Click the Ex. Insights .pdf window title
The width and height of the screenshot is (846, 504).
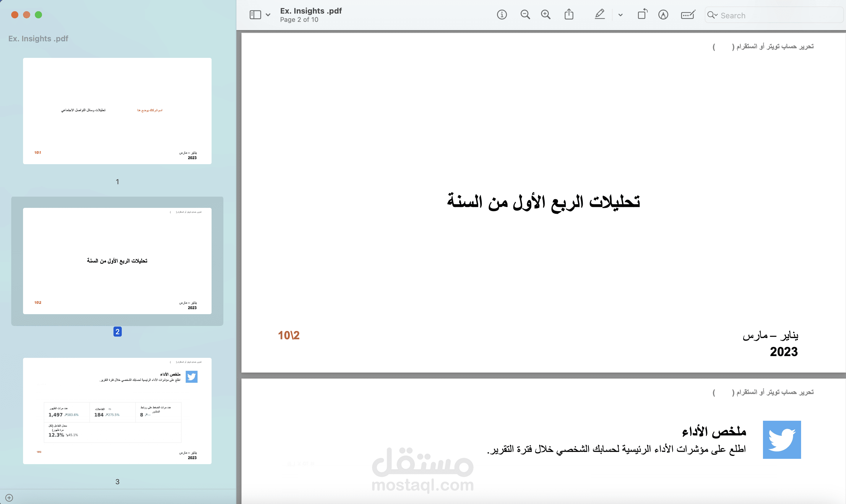[x=311, y=11]
